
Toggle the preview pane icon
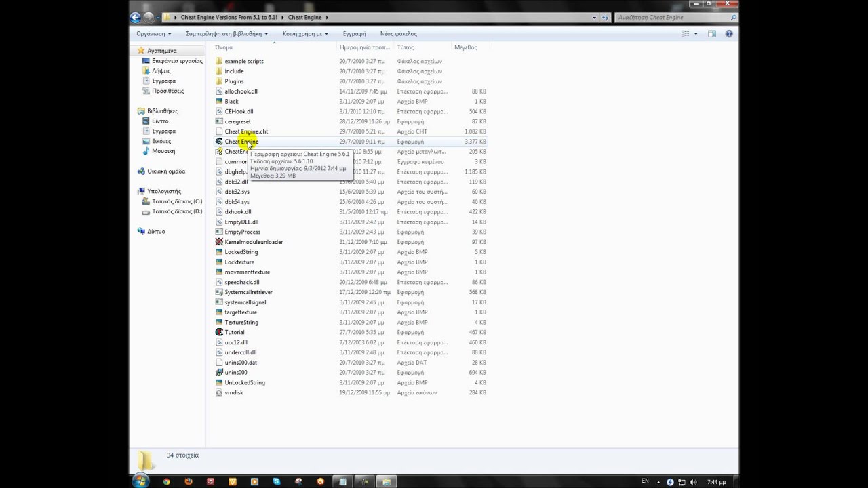point(712,33)
